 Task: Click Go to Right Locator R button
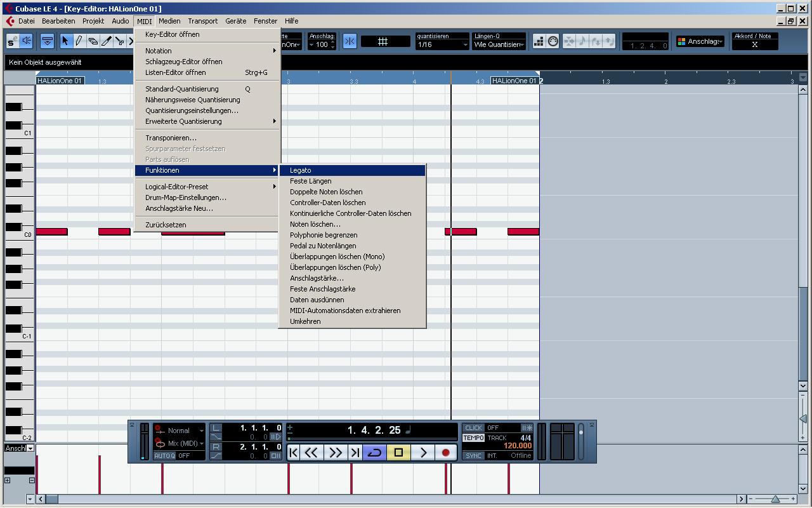(x=216, y=447)
